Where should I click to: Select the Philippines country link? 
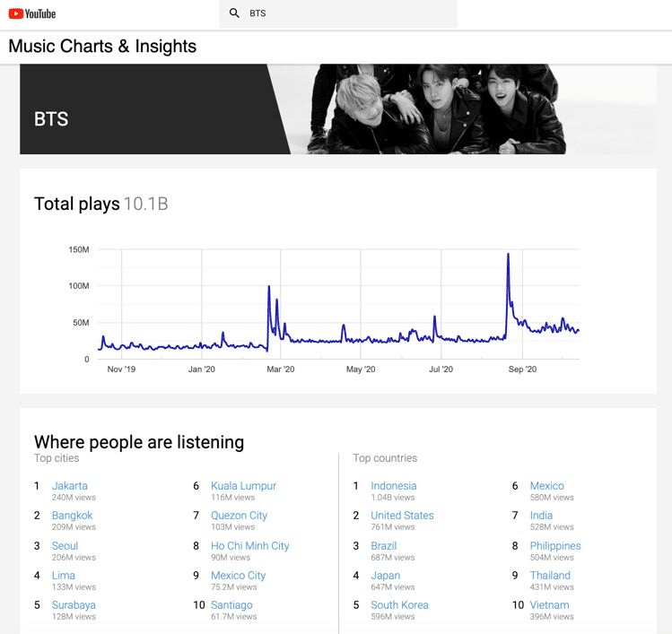click(x=555, y=546)
